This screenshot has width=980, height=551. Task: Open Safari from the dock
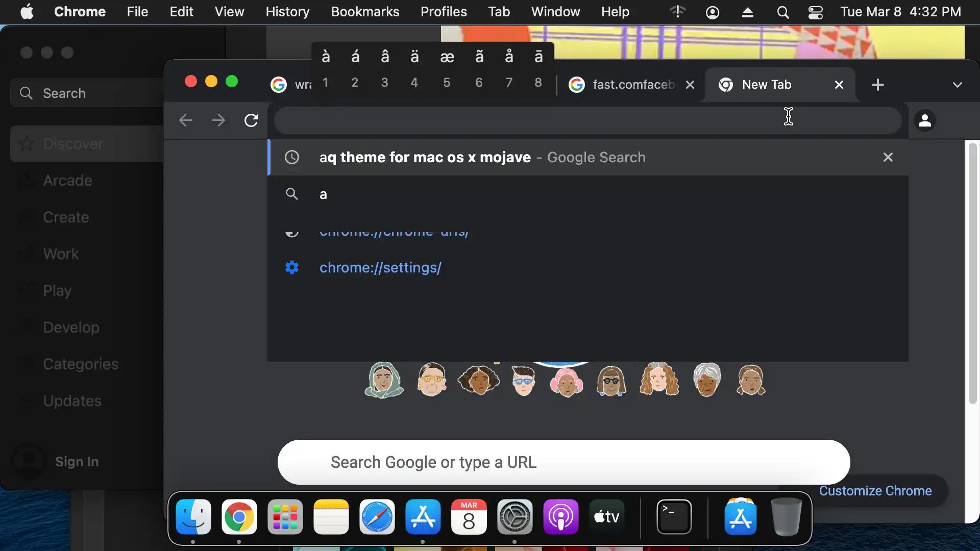(377, 517)
